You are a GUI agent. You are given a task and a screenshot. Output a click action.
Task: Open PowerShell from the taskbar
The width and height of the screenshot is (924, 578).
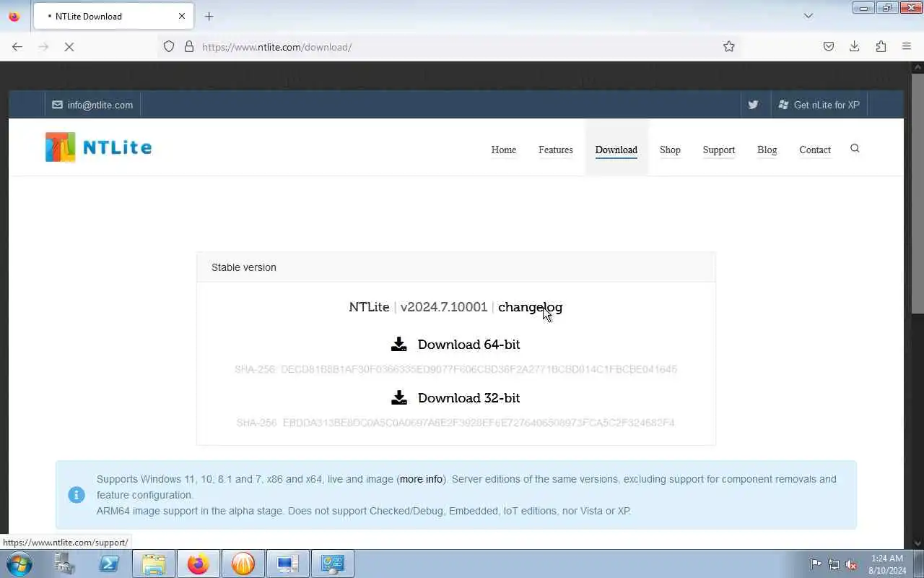tap(109, 564)
